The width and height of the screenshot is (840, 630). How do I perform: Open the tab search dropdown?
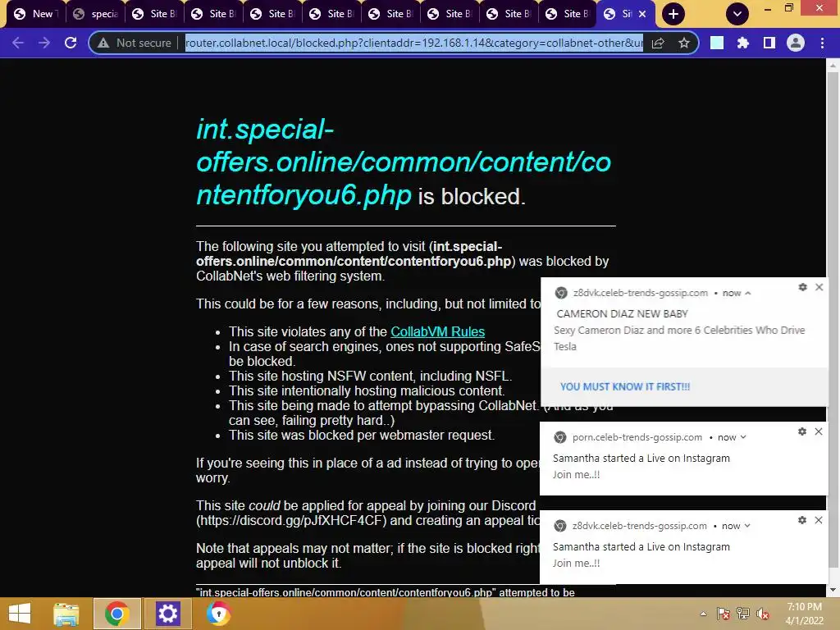pos(737,14)
